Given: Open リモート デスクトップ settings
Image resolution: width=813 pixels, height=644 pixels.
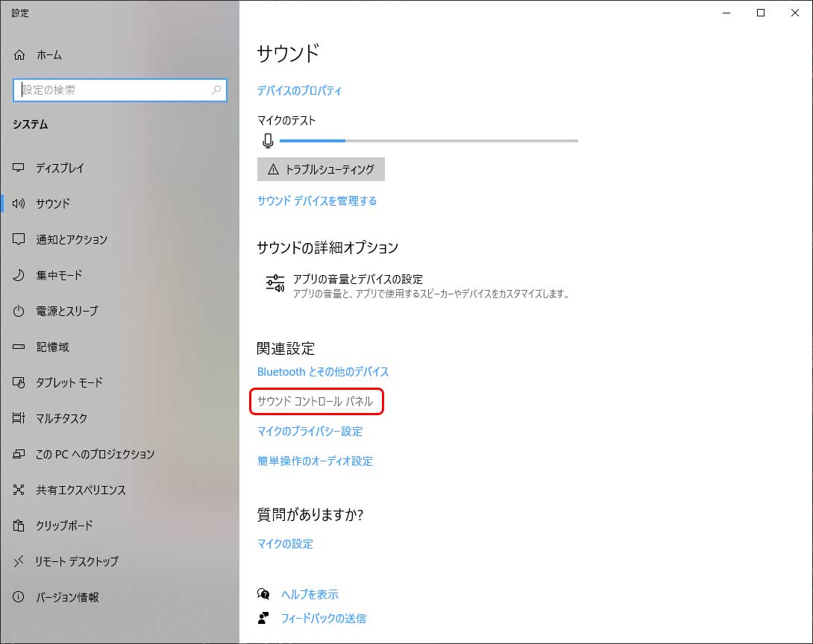Looking at the screenshot, I should (78, 561).
